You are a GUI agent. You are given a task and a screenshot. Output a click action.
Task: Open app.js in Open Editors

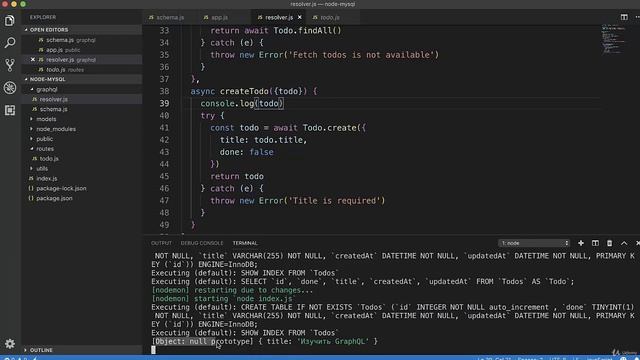[82, 50]
